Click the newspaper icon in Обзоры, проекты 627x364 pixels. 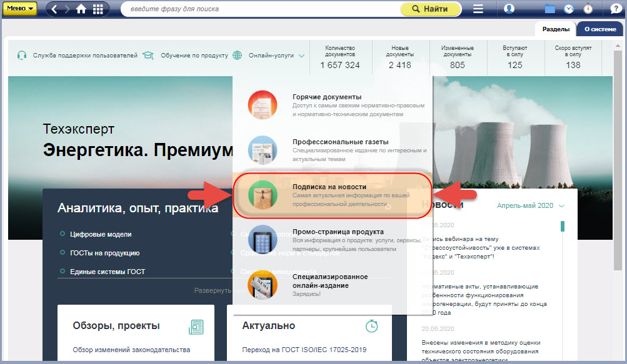[196, 326]
